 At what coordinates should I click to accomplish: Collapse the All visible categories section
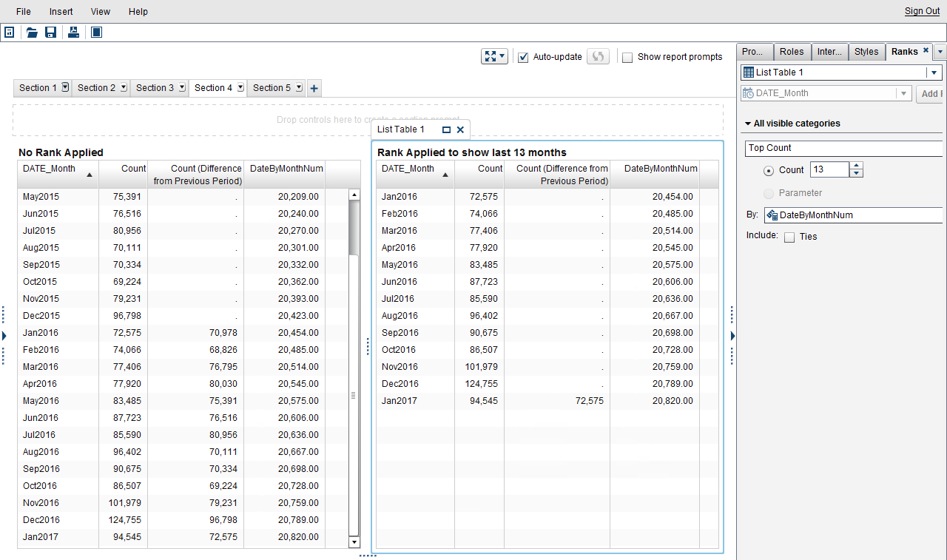[x=748, y=124]
